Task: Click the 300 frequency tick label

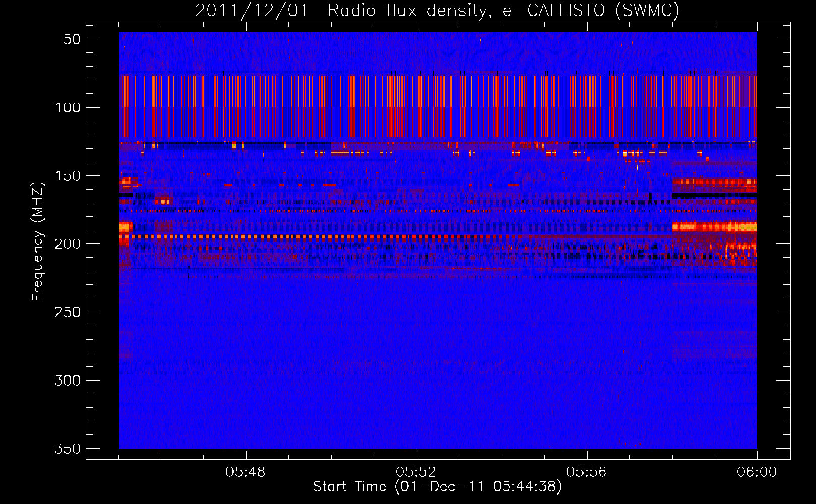Action: coord(68,381)
